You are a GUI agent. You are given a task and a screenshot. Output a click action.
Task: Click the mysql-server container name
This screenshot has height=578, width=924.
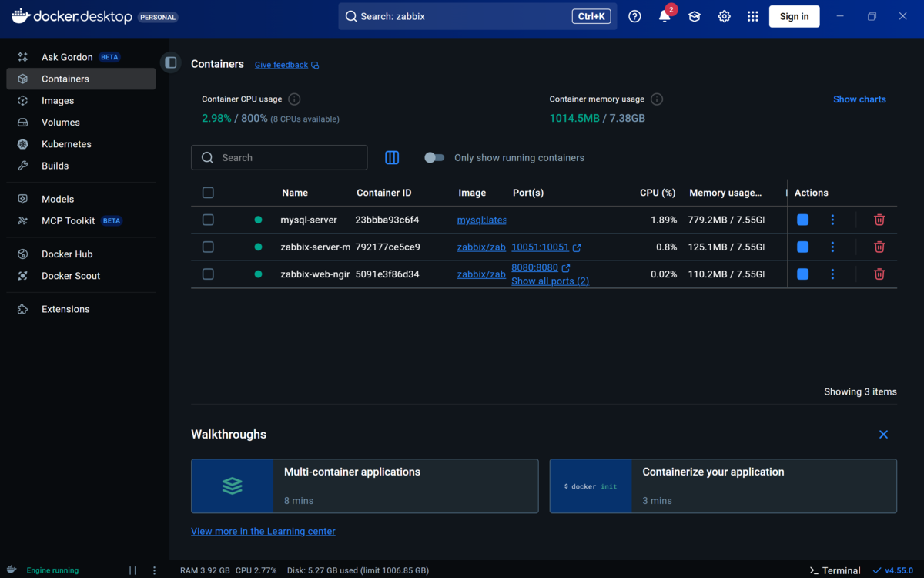(x=309, y=220)
